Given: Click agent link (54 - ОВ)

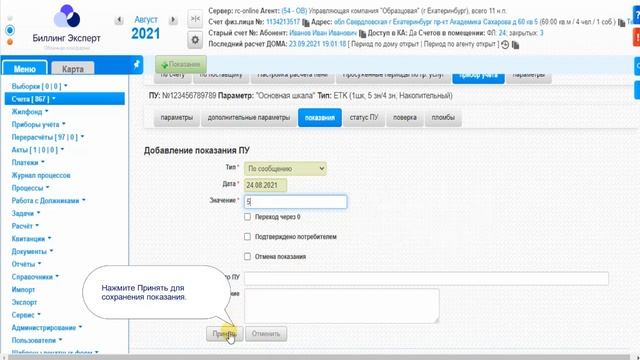Looking at the screenshot, I should [x=294, y=11].
